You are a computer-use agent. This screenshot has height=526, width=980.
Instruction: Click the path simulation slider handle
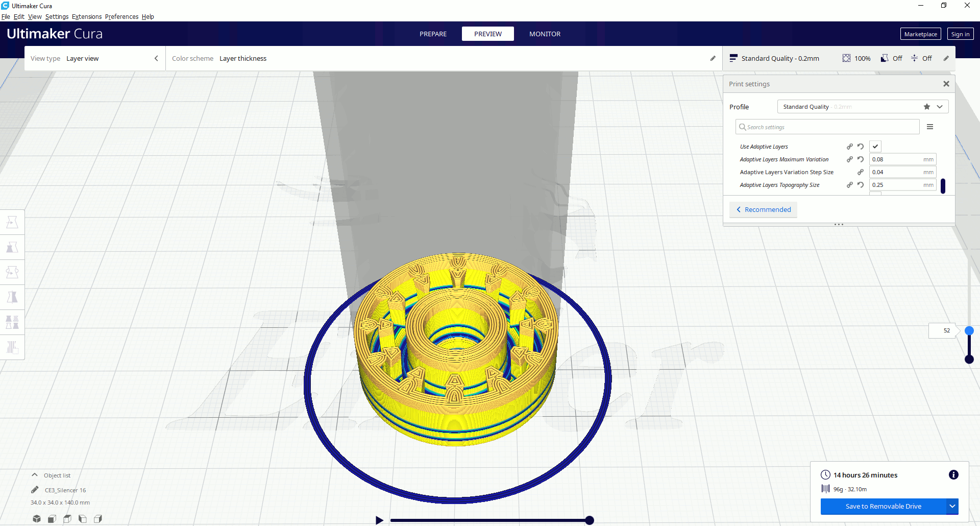coord(590,520)
